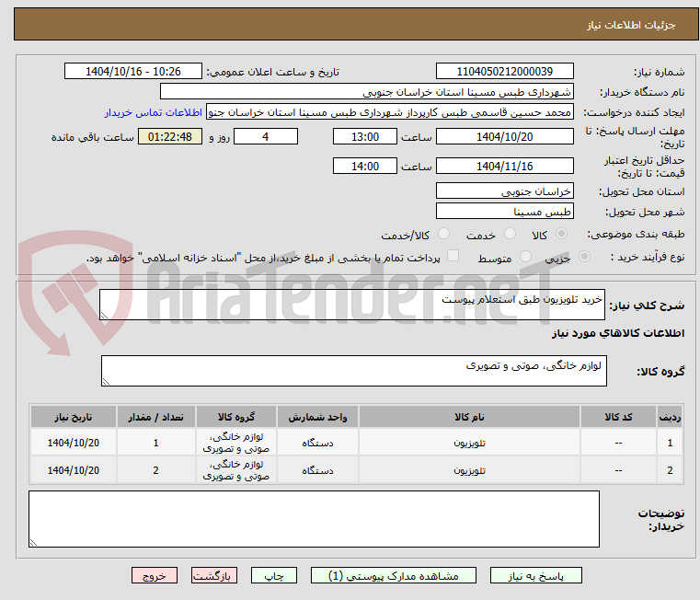Click تلویزیون name in row 2
Screen dimensions: 700x600
(469, 470)
